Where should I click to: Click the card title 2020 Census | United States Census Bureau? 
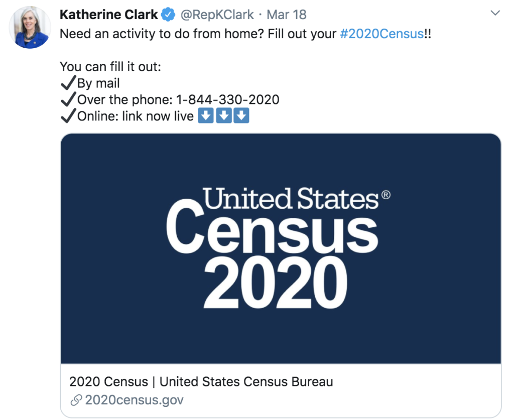click(201, 382)
